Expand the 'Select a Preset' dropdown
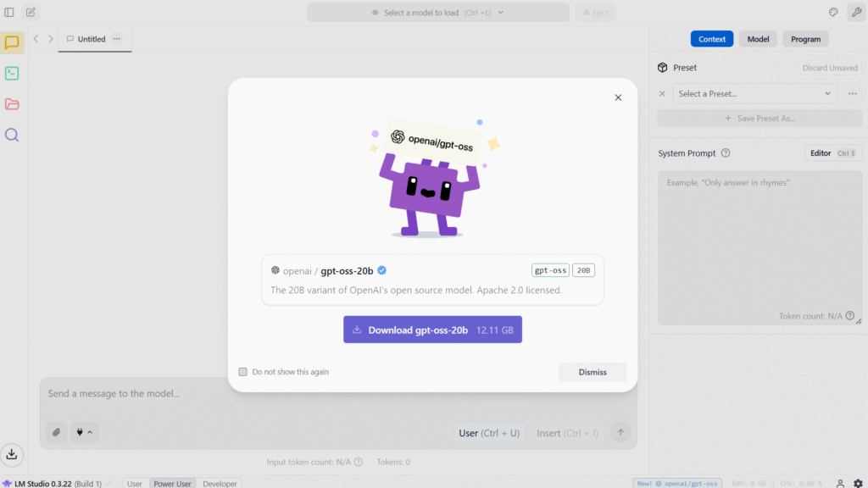 pos(754,94)
